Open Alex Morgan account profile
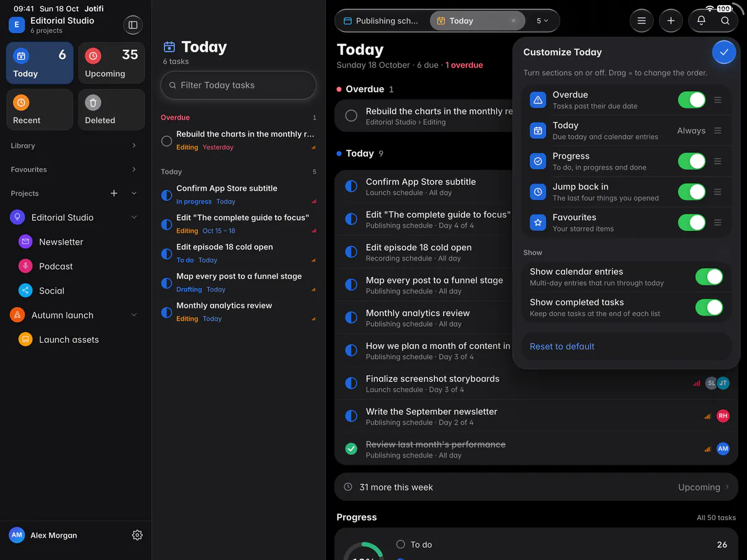The width and height of the screenshot is (747, 560). pos(44,535)
